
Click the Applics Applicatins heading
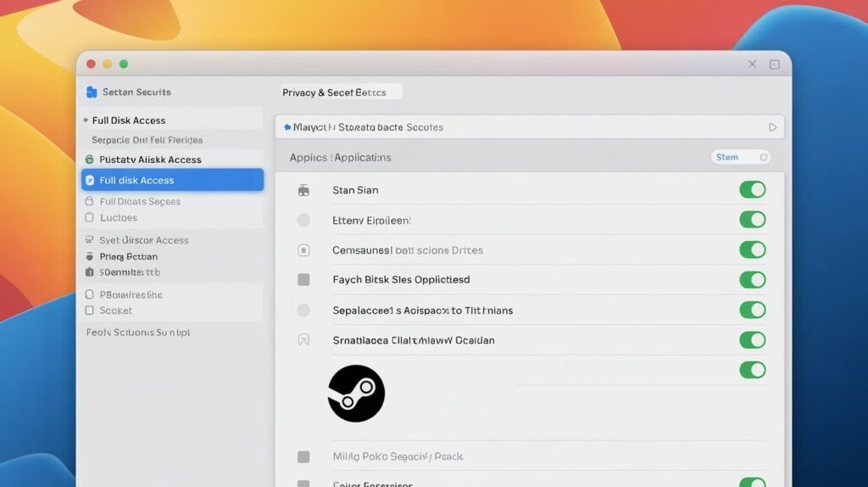pos(341,157)
